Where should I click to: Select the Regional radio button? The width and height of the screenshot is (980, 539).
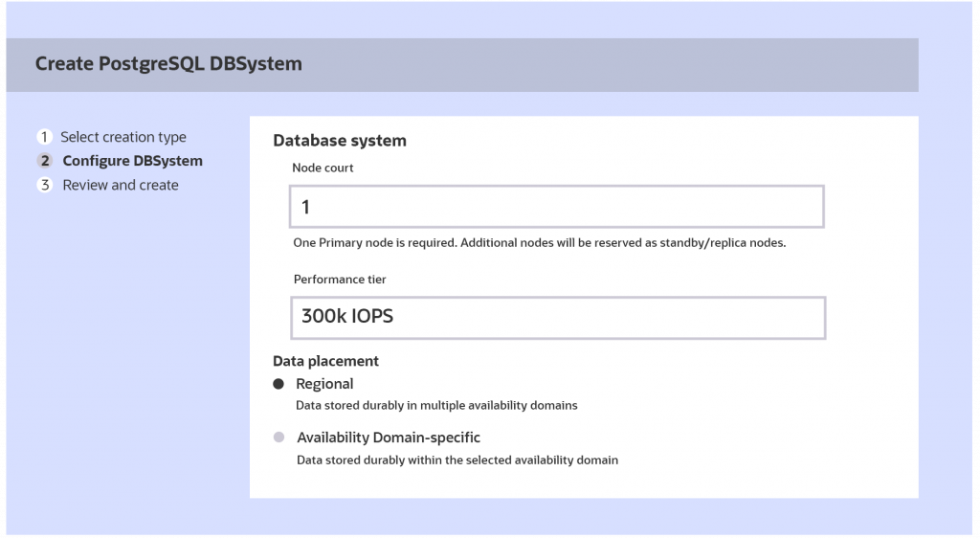pos(278,384)
